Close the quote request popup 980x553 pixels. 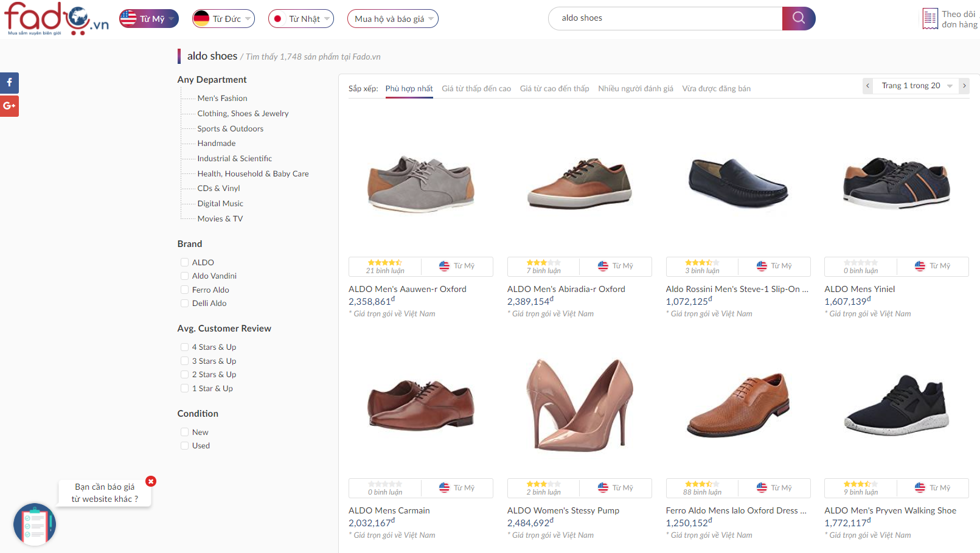pyautogui.click(x=151, y=481)
